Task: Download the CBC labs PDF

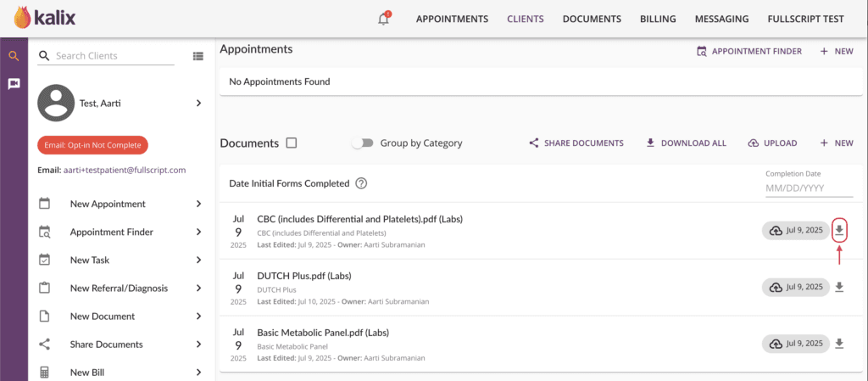Action: pos(839,231)
